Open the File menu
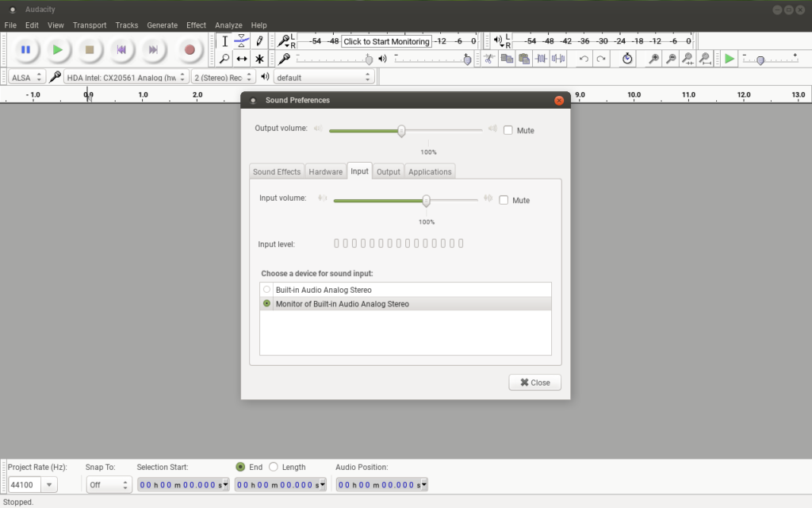 pos(10,25)
